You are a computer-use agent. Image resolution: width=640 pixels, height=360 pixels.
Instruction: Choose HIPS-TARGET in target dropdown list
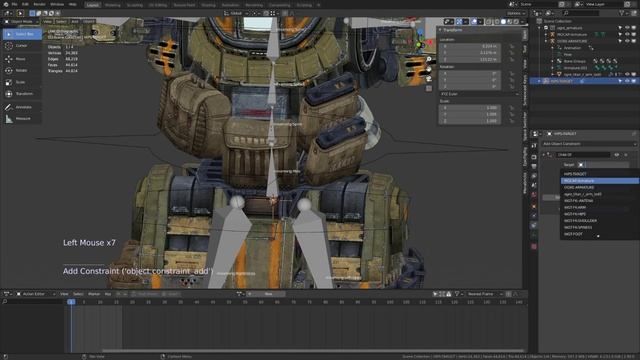pos(599,174)
